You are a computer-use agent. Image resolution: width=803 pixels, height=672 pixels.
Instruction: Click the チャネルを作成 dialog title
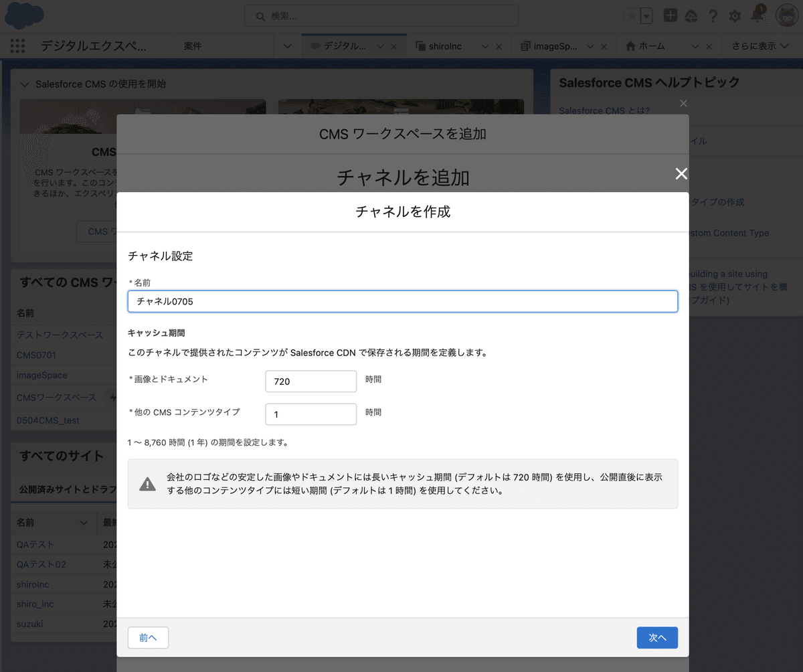(403, 212)
